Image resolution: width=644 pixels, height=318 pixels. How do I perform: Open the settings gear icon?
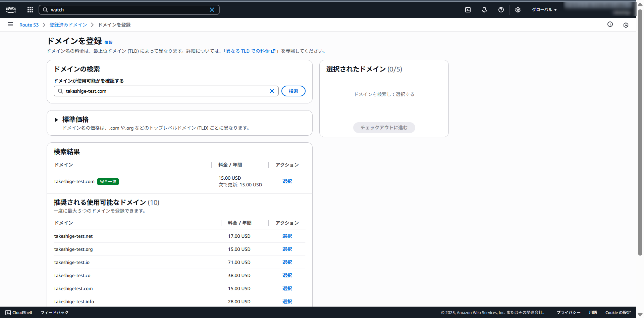pos(518,10)
